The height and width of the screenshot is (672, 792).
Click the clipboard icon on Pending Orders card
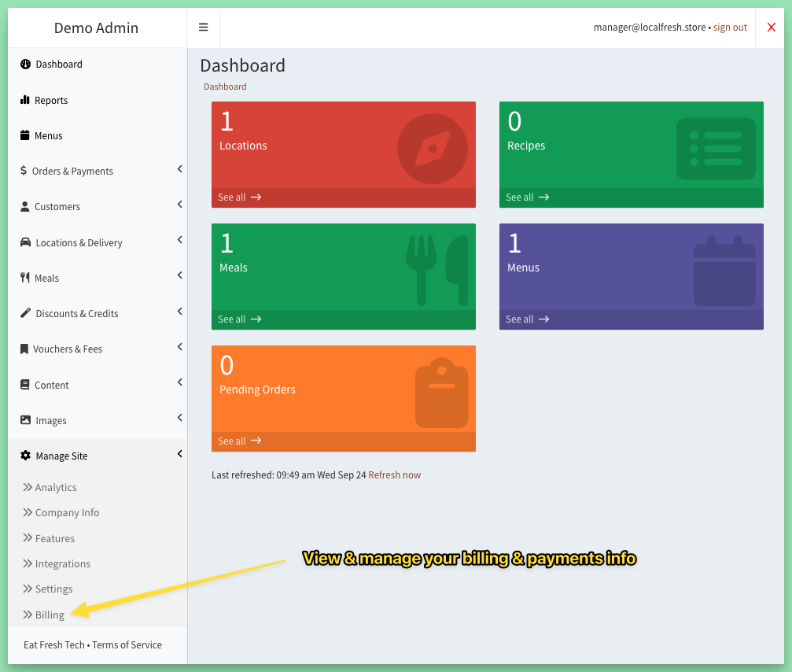pos(441,393)
